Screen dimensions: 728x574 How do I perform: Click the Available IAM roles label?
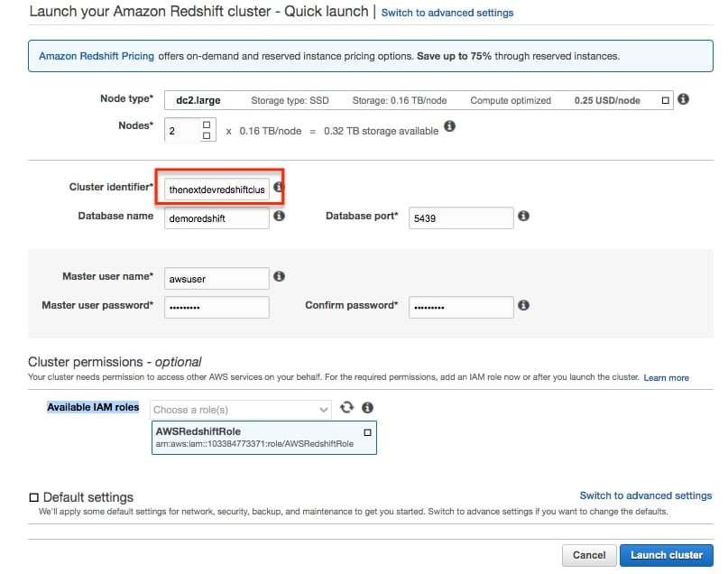(x=93, y=407)
